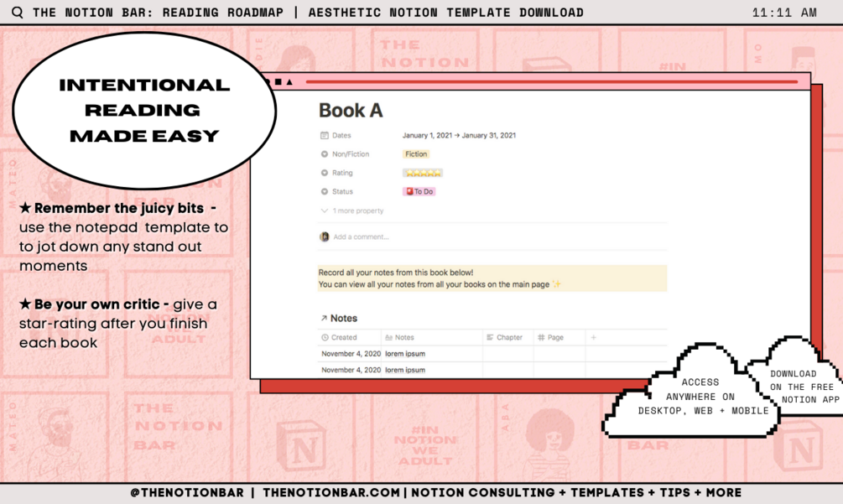Screen dimensions: 843x504
Task: Click the Notes column text icon
Action: 388,337
